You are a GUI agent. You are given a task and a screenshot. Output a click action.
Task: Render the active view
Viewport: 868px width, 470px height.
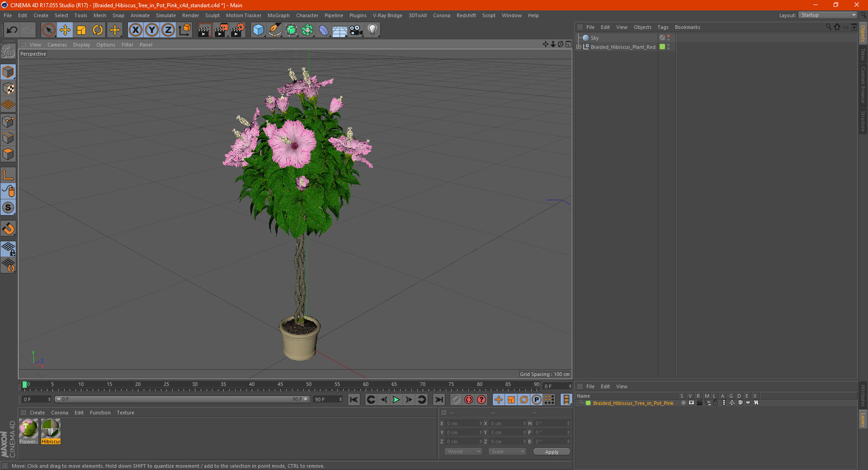204,30
